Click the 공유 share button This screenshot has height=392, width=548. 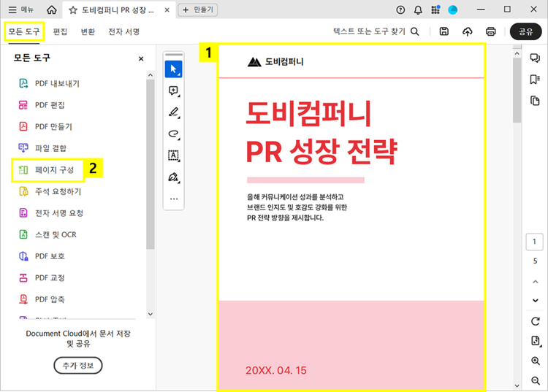525,32
